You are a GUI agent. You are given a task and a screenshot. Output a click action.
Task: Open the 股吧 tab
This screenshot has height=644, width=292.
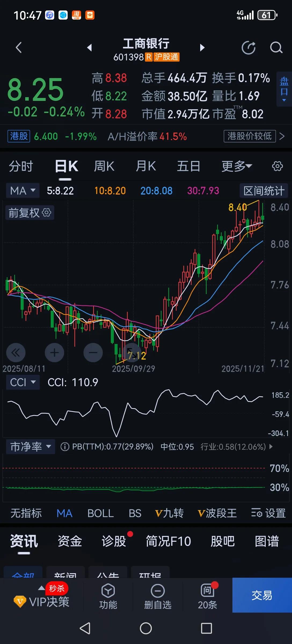tap(222, 541)
